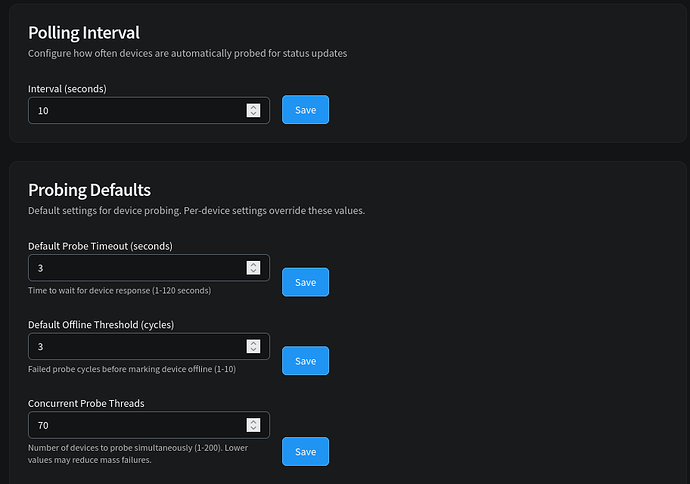Click into the Default Probe Timeout field
690x484 pixels.
135,268
